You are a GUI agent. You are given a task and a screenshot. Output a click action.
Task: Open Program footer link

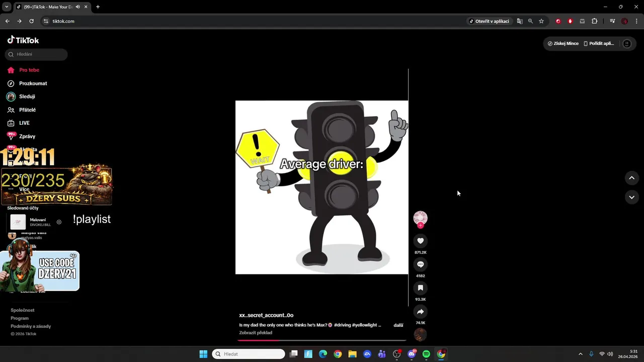point(20,318)
